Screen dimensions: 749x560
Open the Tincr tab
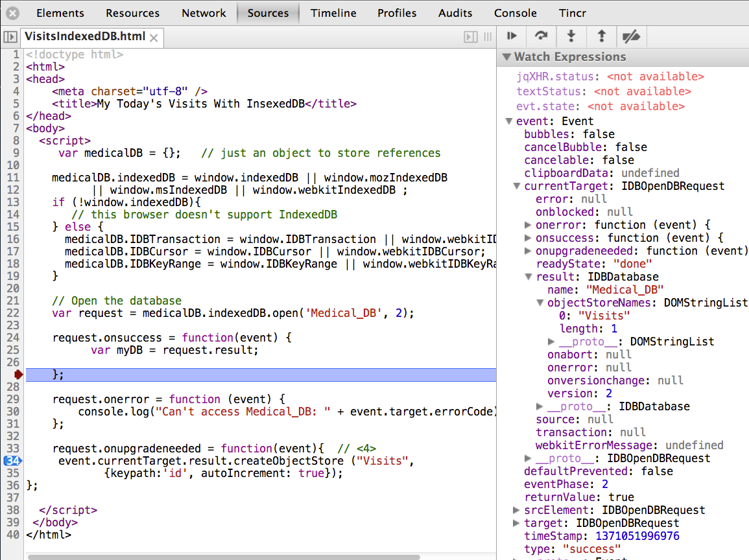[573, 13]
